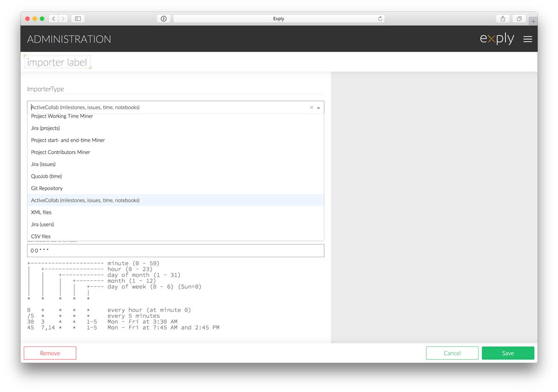
Task: Select Jira (users) importer
Action: [175, 225]
